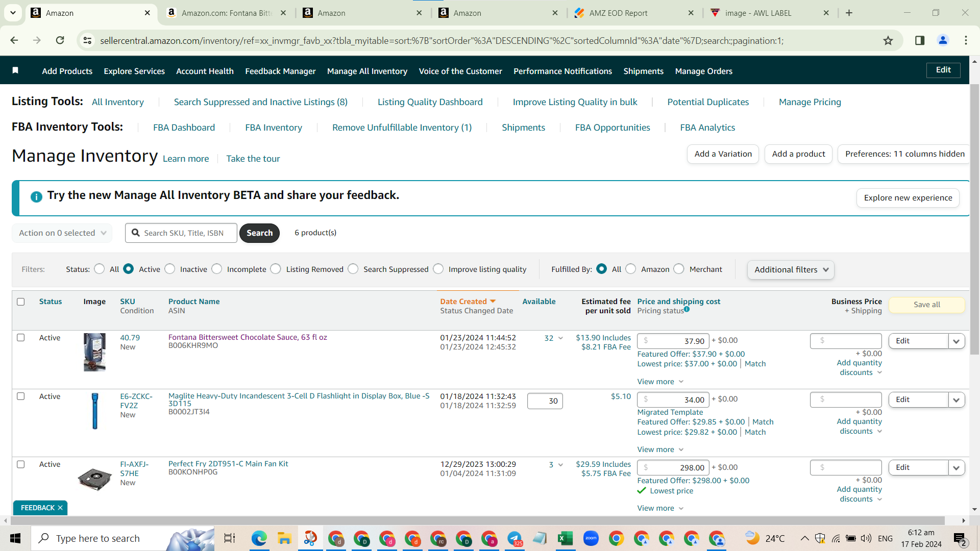Viewport: 980px width, 551px height.
Task: Go to Manage All Inventory menu item
Action: click(x=367, y=71)
